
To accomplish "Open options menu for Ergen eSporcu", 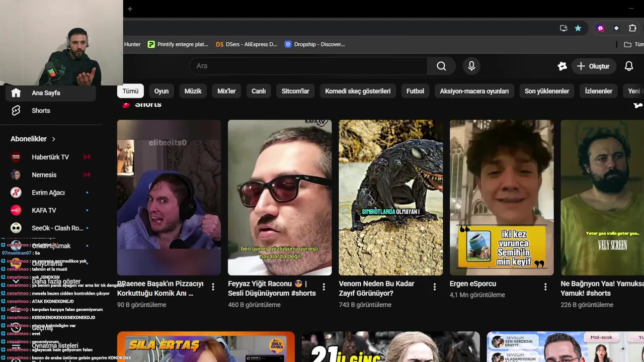I will click(545, 287).
